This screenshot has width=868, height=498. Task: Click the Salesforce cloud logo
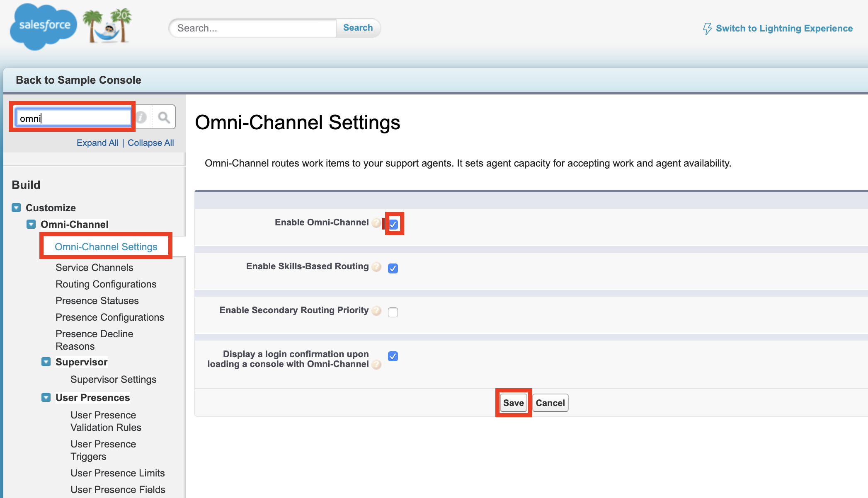pyautogui.click(x=43, y=26)
